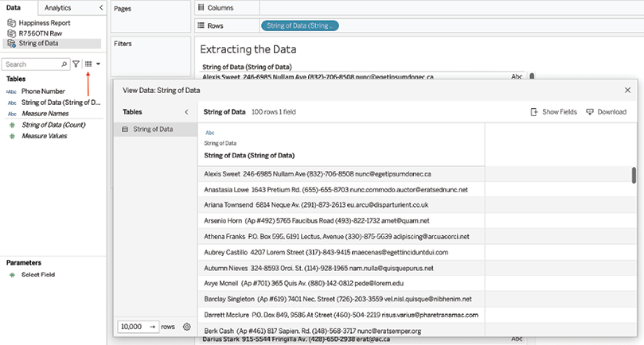Click the R756OTN Raw database icon
Screen dimensions: 644x345
[11, 33]
